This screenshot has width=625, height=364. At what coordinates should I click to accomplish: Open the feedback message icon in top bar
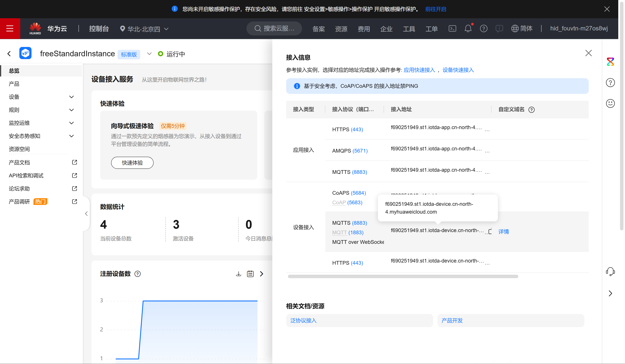click(x=499, y=28)
